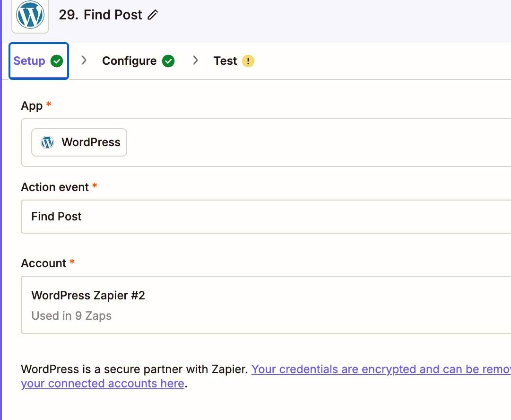Viewport: 511px width, 420px height.
Task: Click the step title 29. Find Post
Action: [x=100, y=15]
